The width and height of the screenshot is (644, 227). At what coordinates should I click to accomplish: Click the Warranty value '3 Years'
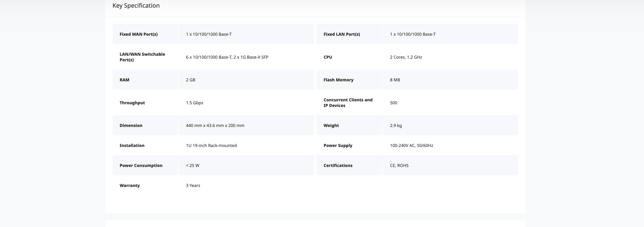point(193,186)
